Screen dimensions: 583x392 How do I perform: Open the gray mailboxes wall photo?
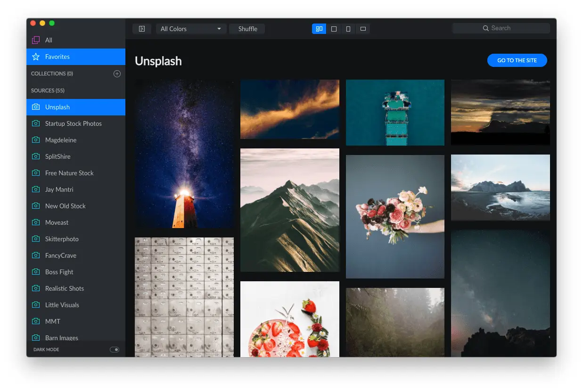pos(184,297)
